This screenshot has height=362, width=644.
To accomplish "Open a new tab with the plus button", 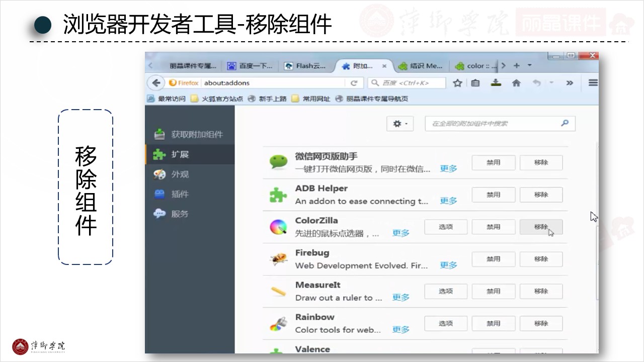I will (x=516, y=66).
